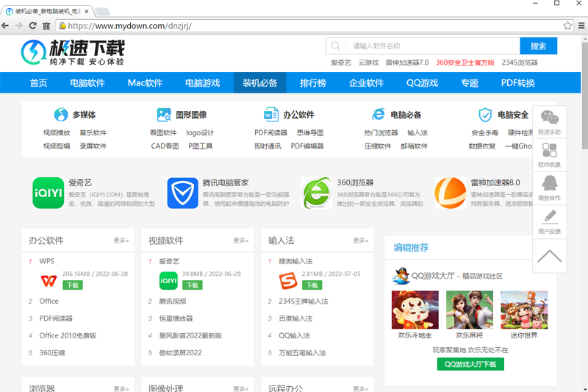Reload the page using refresh button
Viewport: 588px width, 392px height.
coord(31,26)
